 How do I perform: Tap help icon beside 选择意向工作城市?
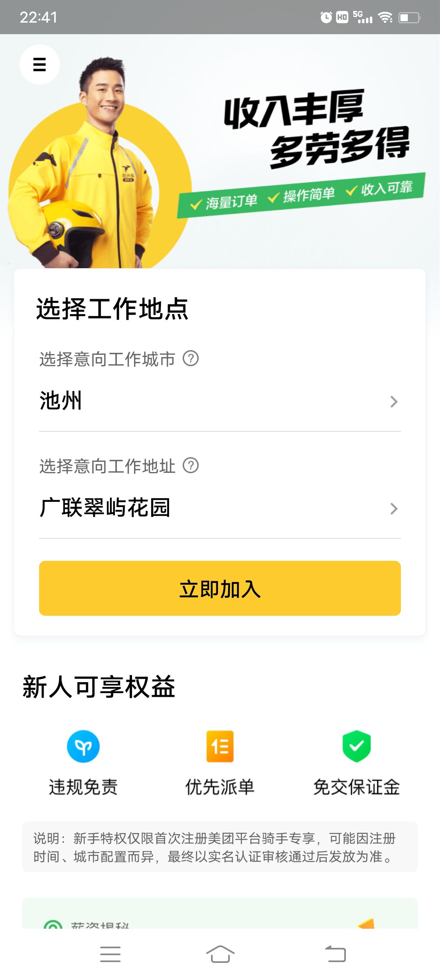(x=191, y=359)
